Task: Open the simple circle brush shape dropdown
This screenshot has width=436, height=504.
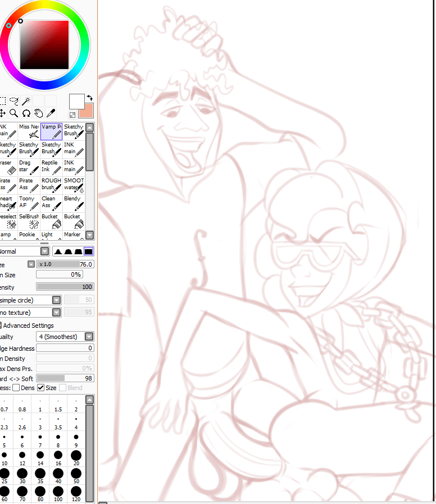Action: pos(56,300)
